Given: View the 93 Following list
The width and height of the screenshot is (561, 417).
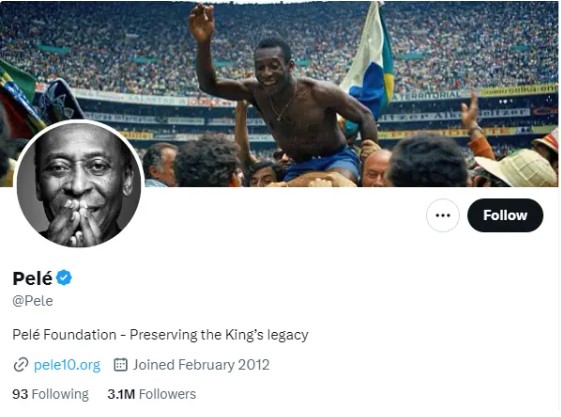Looking at the screenshot, I should coord(50,394).
